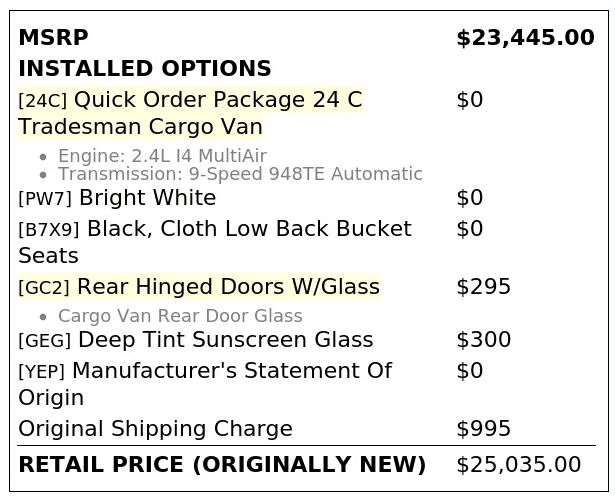
Task: Click the $23,445.00 MSRP price
Action: pyautogui.click(x=526, y=38)
